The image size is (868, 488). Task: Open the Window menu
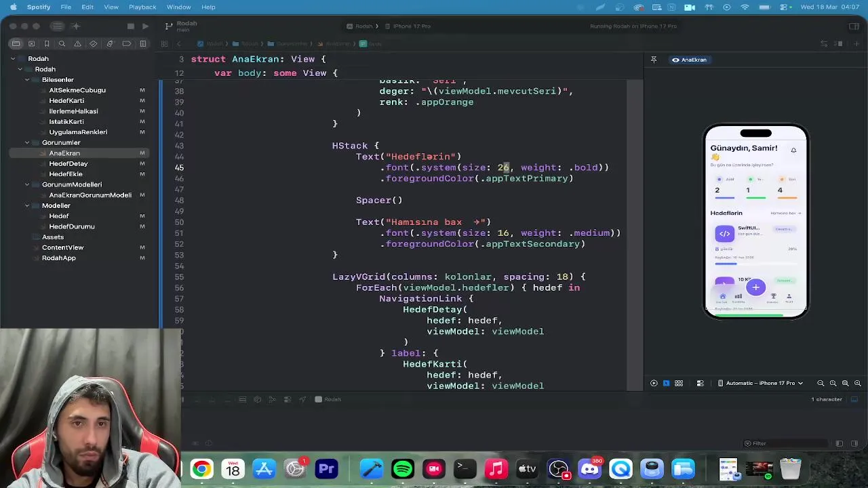(x=178, y=7)
